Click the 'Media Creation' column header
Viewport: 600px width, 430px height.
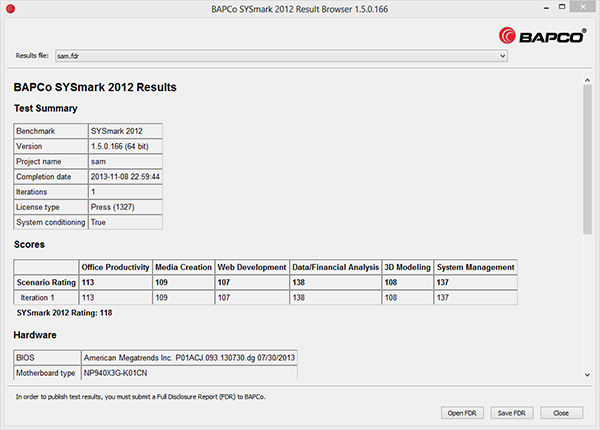(183, 267)
